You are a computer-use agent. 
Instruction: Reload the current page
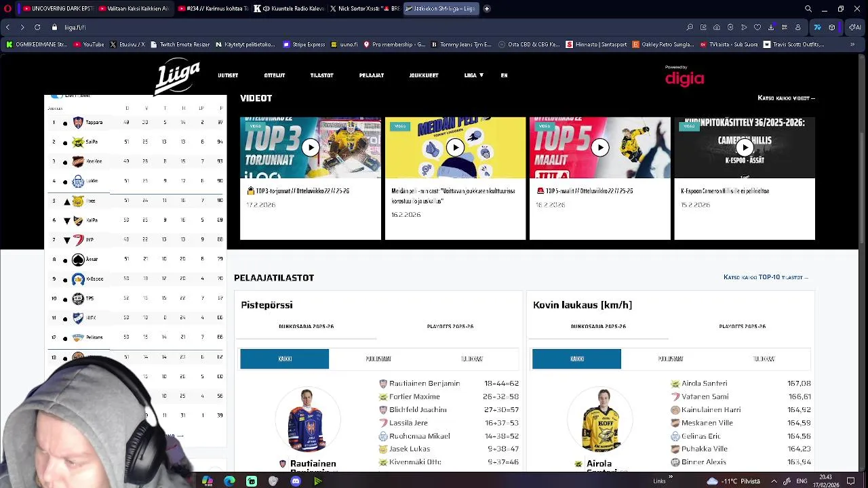[37, 27]
